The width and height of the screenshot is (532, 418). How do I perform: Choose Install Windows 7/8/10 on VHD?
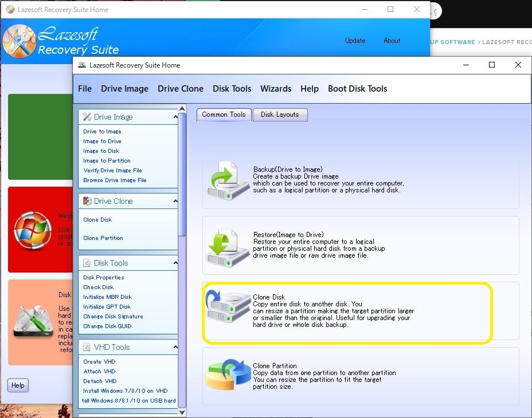126,391
